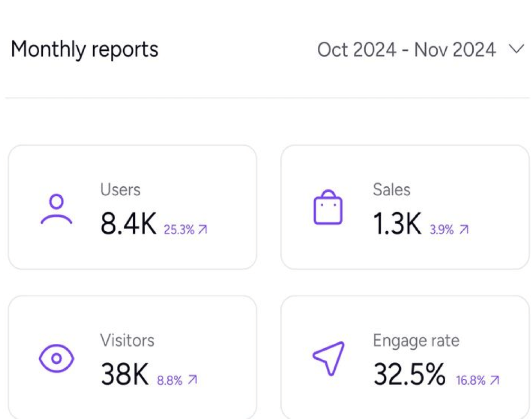This screenshot has width=532, height=419.
Task: Open the Sales stat card
Action: [405, 207]
